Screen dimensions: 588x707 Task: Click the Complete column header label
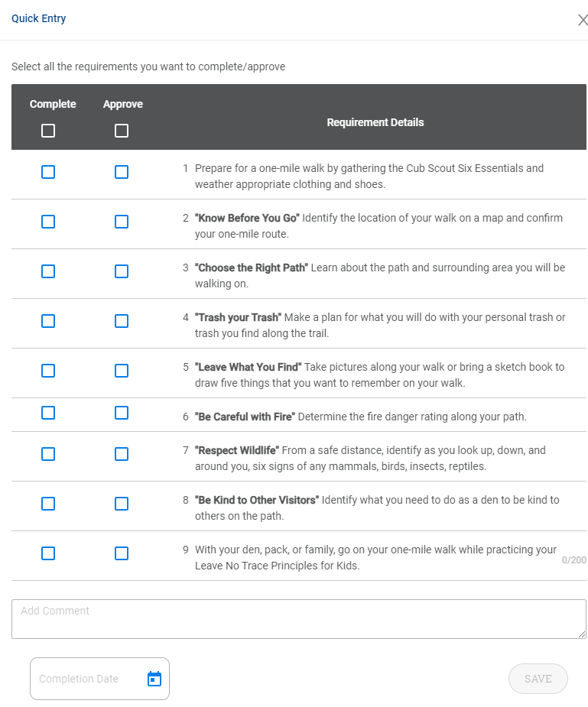(x=53, y=104)
